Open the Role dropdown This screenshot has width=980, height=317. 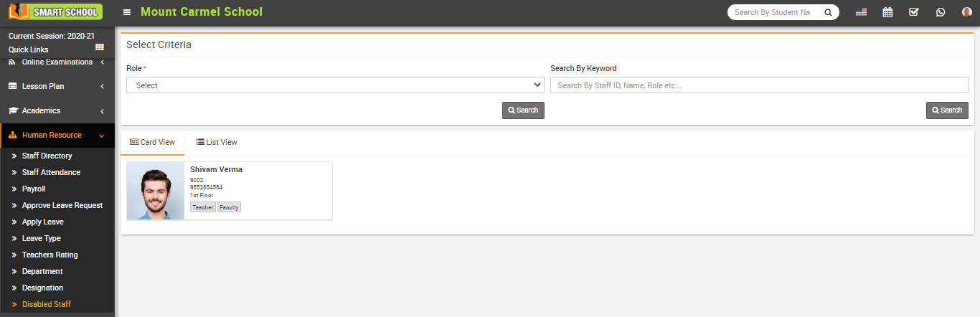pyautogui.click(x=335, y=85)
